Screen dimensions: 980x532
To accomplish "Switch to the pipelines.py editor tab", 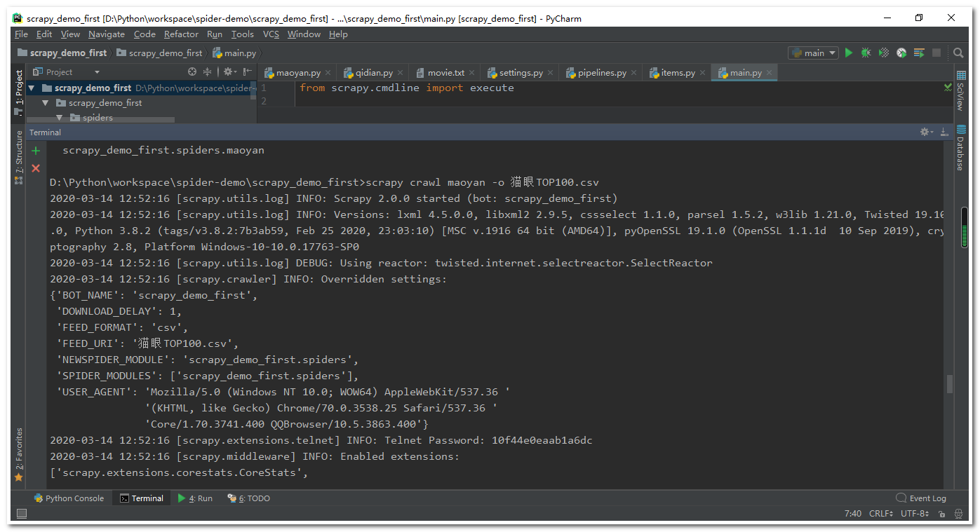I will [602, 73].
